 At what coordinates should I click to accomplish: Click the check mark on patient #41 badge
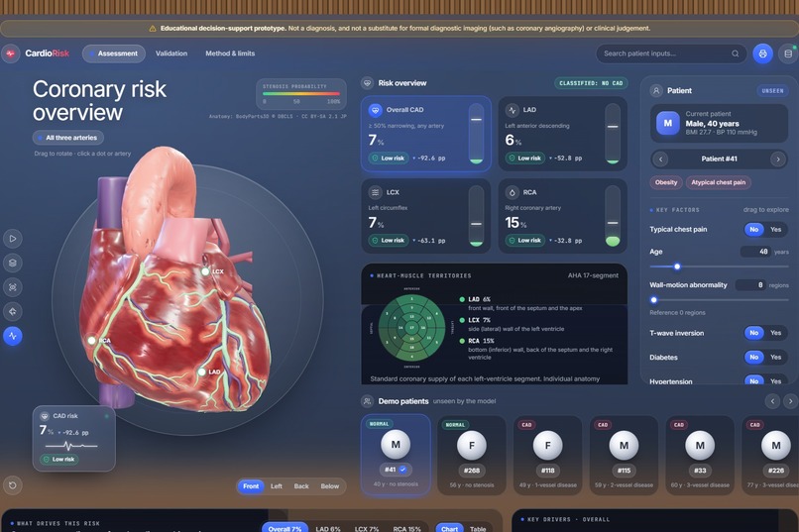point(403,470)
